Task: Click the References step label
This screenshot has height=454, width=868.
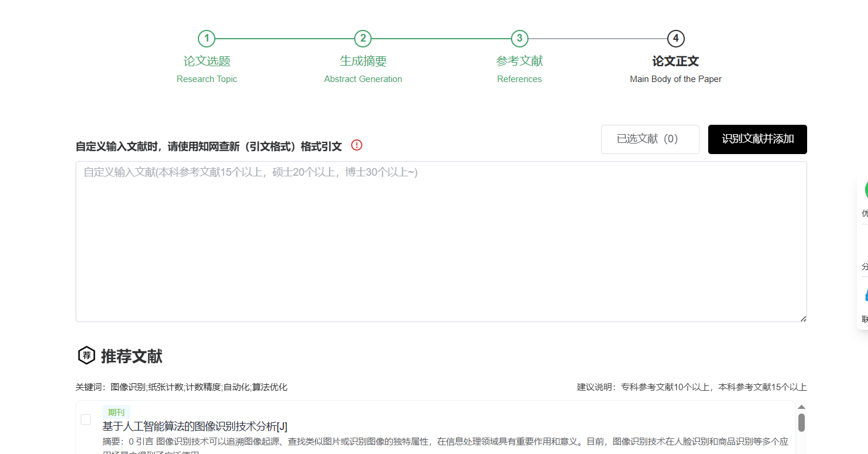Action: coord(519,79)
